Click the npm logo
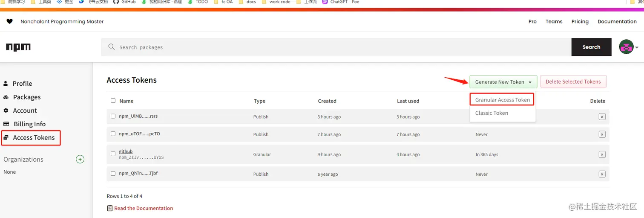The height and width of the screenshot is (218, 644). [18, 47]
